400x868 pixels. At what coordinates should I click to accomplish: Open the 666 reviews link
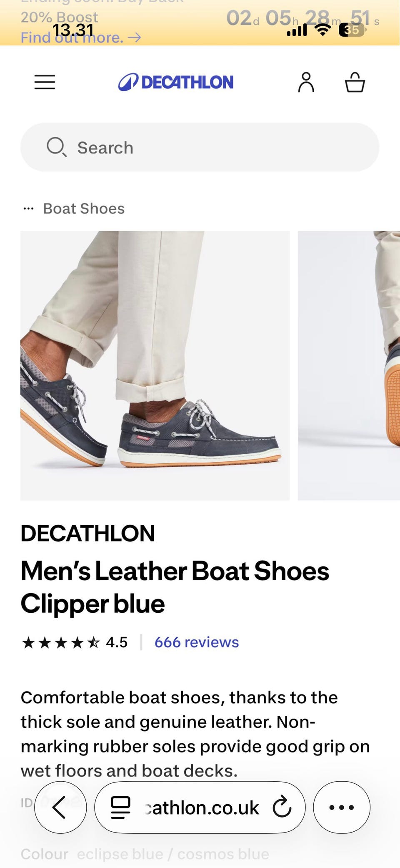[x=197, y=642]
